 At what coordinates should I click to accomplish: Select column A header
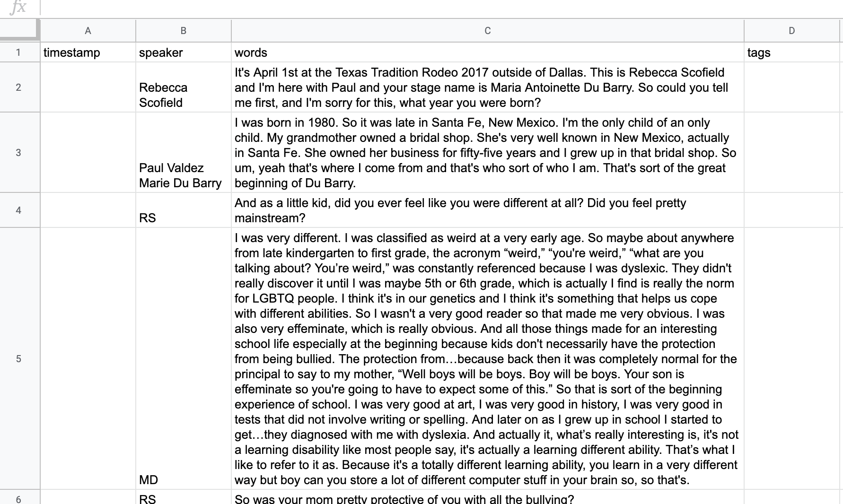pos(88,30)
